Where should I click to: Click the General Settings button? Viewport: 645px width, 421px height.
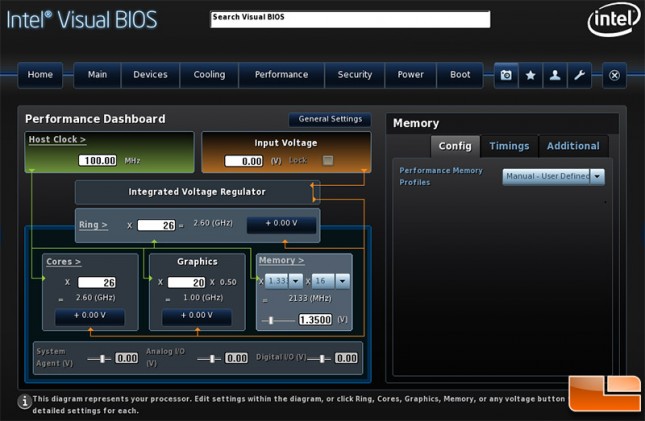tap(330, 119)
